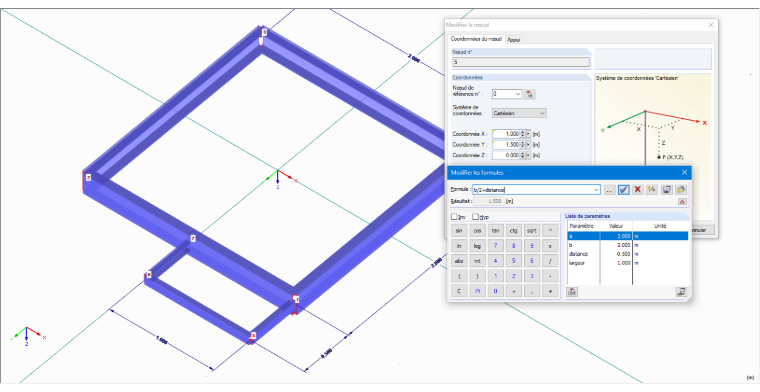
Task: Collapse the calculator with the red arrow icon
Action: click(x=683, y=201)
